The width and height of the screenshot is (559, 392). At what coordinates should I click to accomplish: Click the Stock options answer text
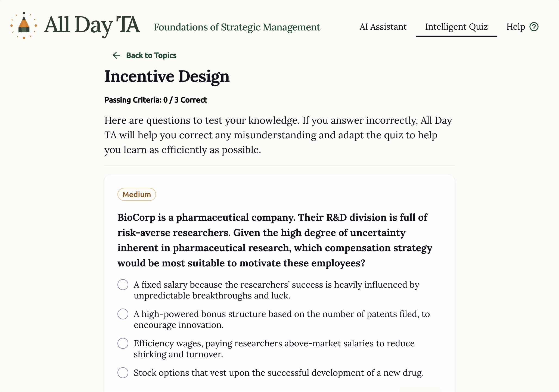278,373
